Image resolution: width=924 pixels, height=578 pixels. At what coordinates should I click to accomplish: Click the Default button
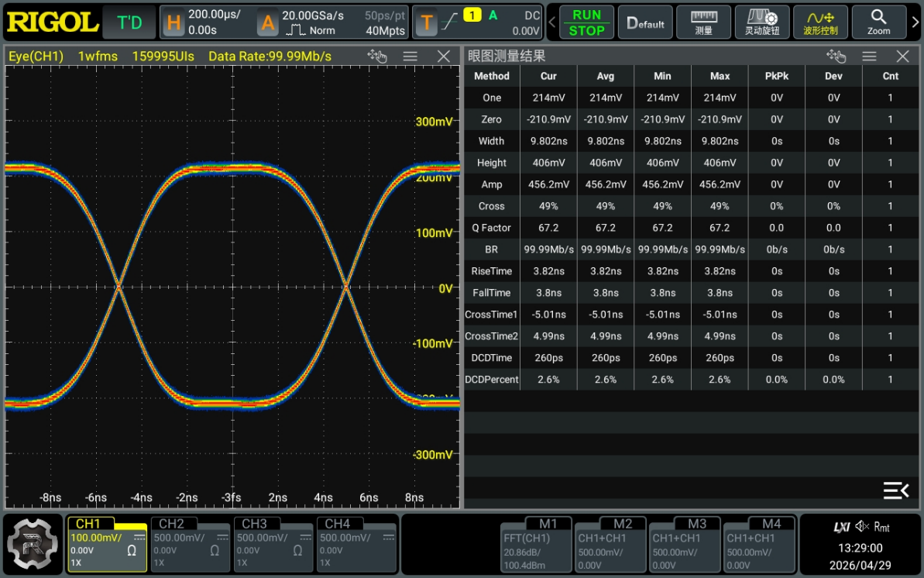(x=645, y=22)
